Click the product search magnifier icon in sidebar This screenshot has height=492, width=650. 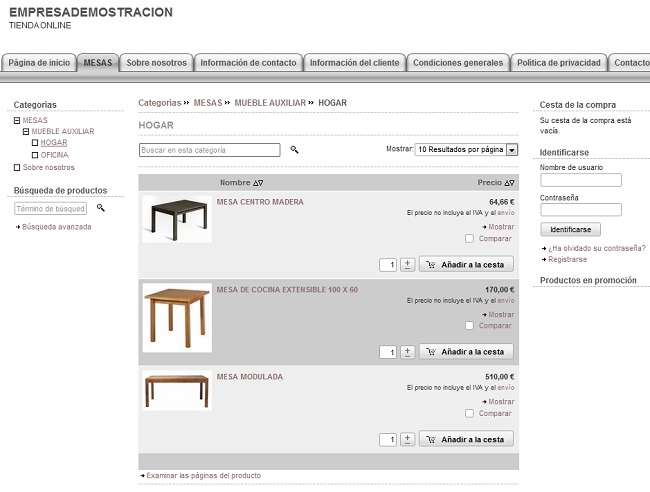tap(101, 208)
